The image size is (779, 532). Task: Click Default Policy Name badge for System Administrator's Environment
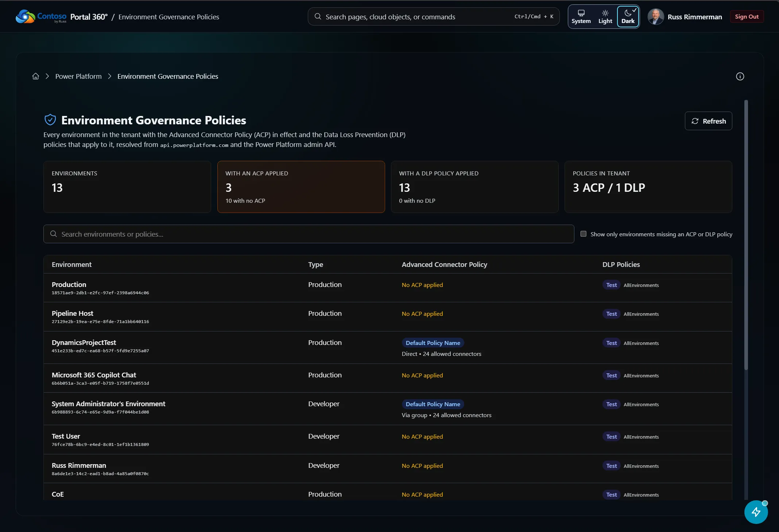click(x=433, y=404)
